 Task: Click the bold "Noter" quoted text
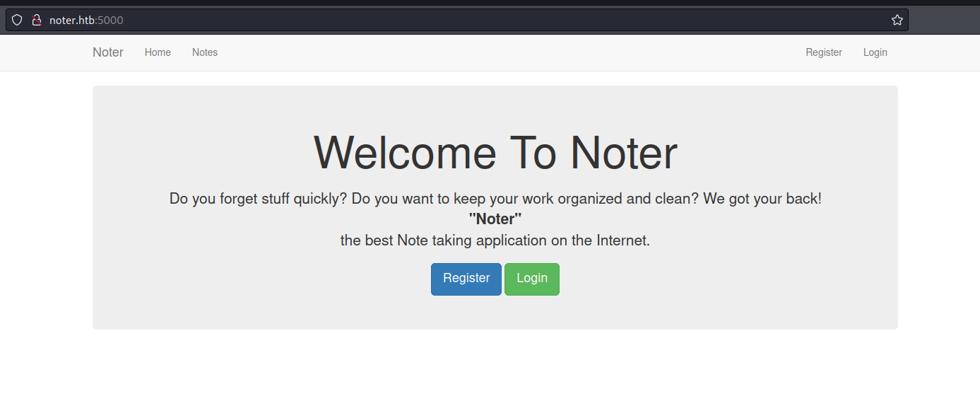(x=495, y=219)
